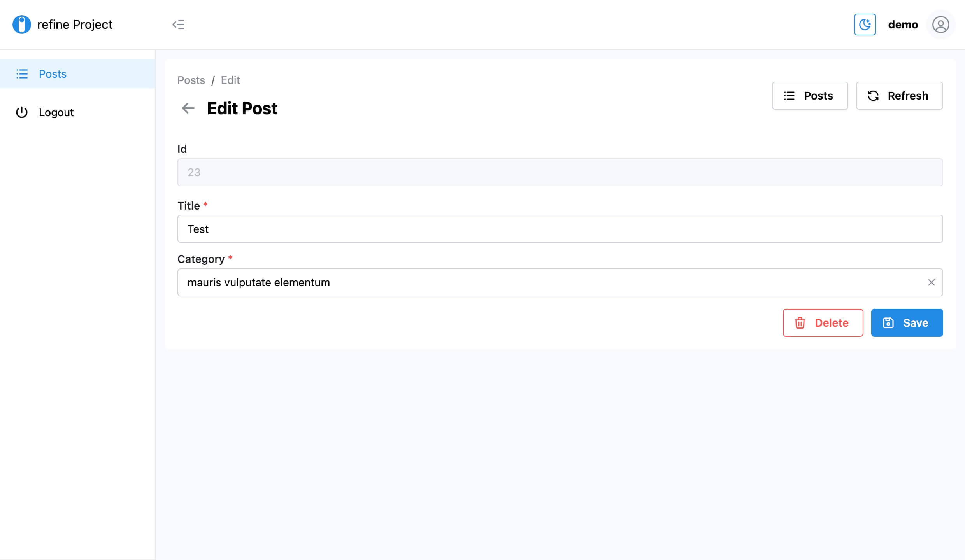Select Posts in the sidebar menu
The image size is (965, 560).
[x=52, y=73]
